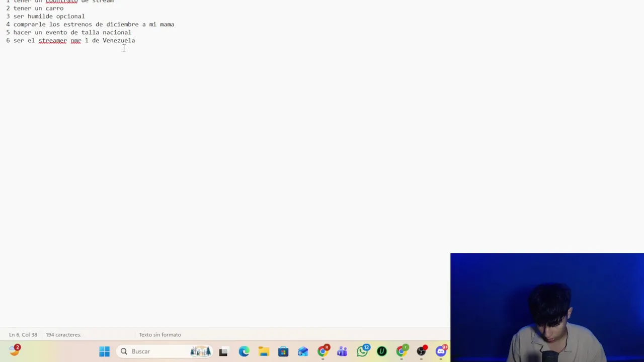Open Microsoft Store from the taskbar

(283, 351)
